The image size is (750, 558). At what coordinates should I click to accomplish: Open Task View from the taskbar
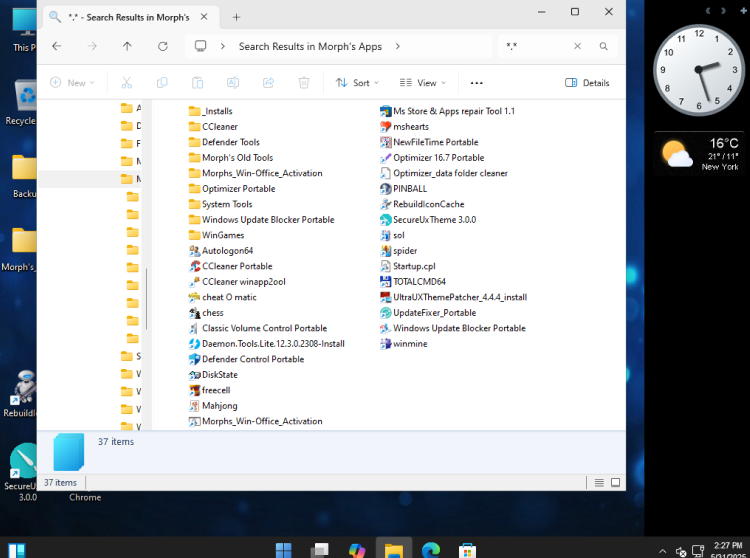pos(320,549)
